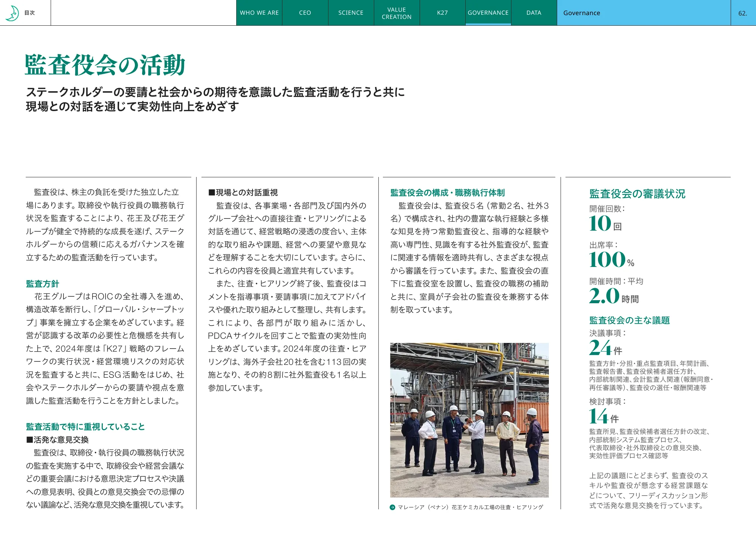Viewport: 756px width, 535px height.
Task: Select the VALUE CREATION menu item
Action: coord(397,12)
